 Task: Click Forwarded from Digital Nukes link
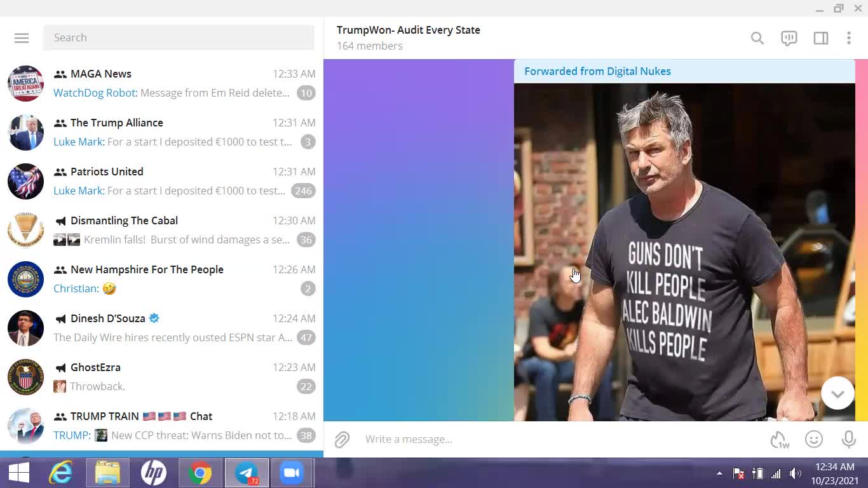597,71
